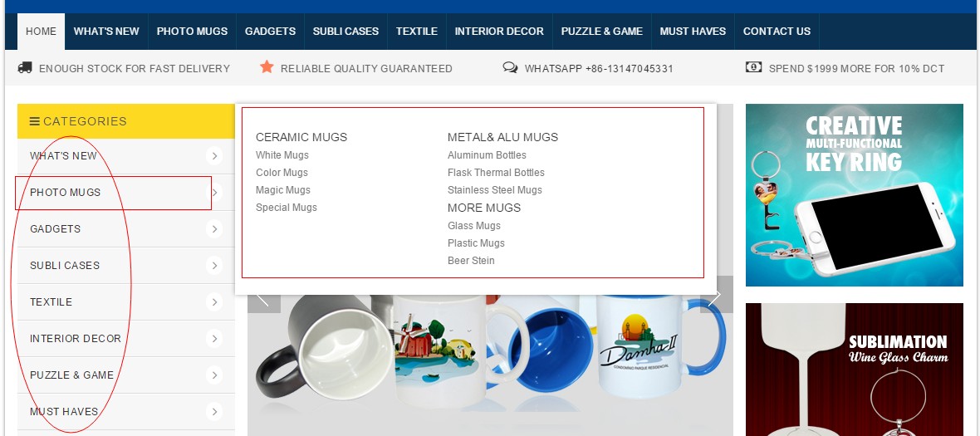980x436 pixels.
Task: Open the Beer Stein link
Action: tap(471, 261)
